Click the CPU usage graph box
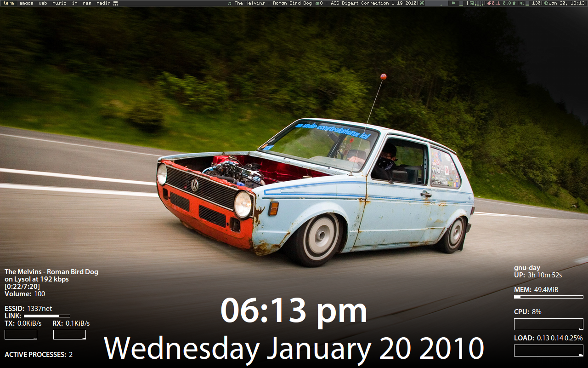Screen dimensions: 588x368 point(548,324)
